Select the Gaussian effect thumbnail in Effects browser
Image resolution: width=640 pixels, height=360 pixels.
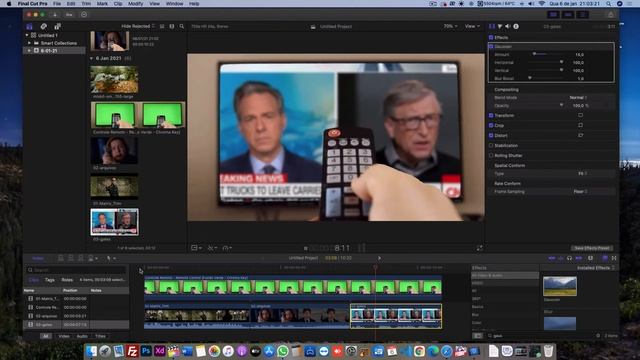click(x=560, y=286)
